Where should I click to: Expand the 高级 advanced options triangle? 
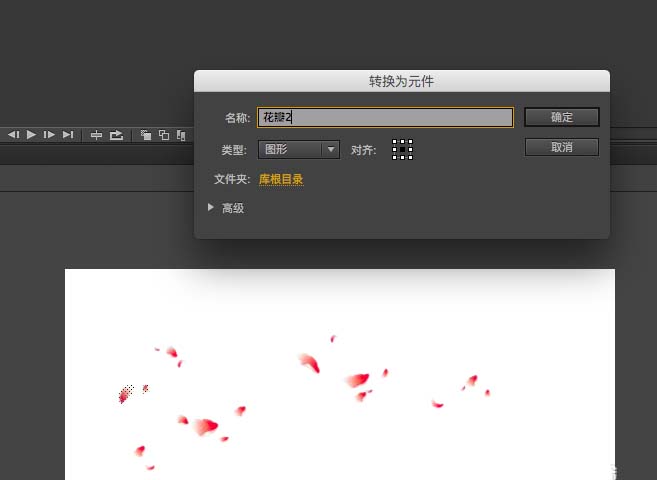point(211,207)
